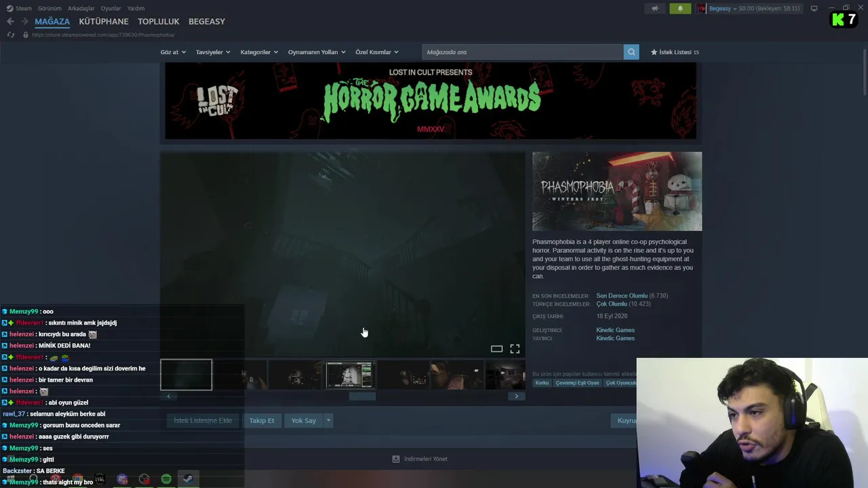Image resolution: width=868 pixels, height=488 pixels.
Task: Open Chrome from the taskbar
Action: click(x=78, y=479)
